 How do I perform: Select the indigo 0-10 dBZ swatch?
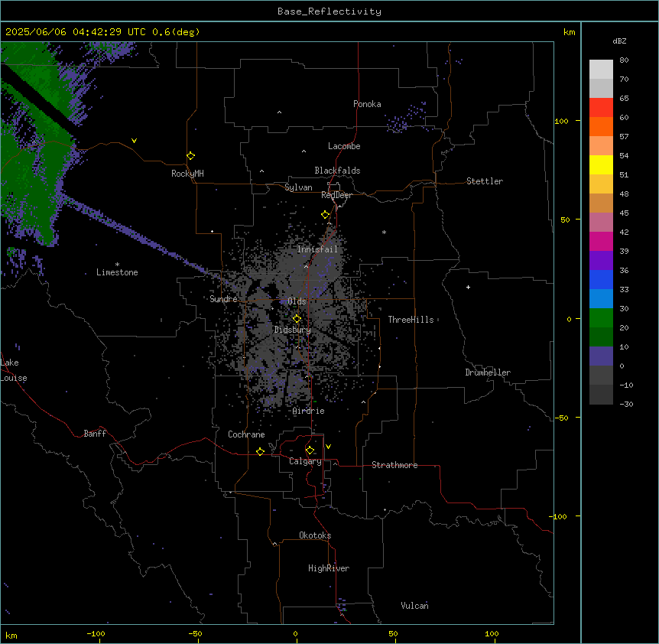coord(601,356)
